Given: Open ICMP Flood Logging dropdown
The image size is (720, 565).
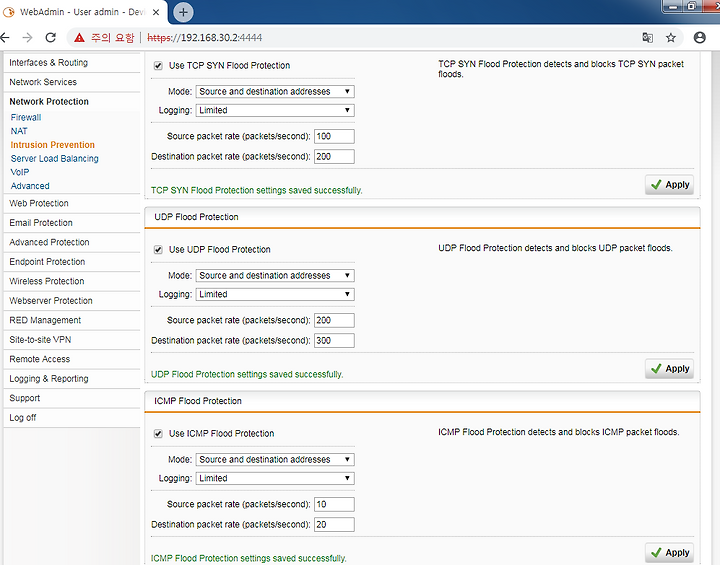Looking at the screenshot, I should pos(275,478).
